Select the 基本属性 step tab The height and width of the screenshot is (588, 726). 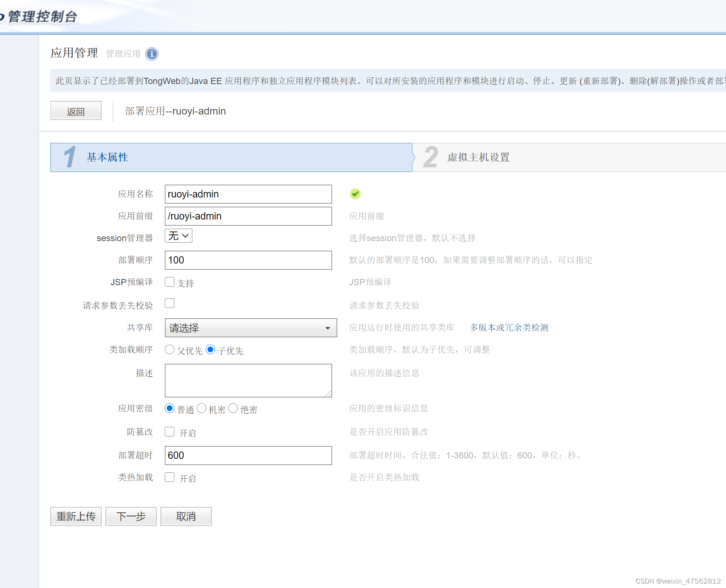point(107,157)
